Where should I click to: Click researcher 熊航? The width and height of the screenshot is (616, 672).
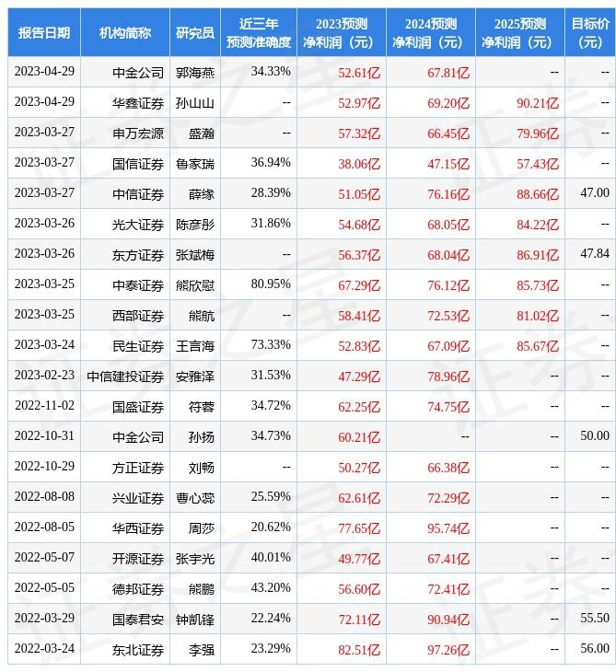pyautogui.click(x=202, y=316)
